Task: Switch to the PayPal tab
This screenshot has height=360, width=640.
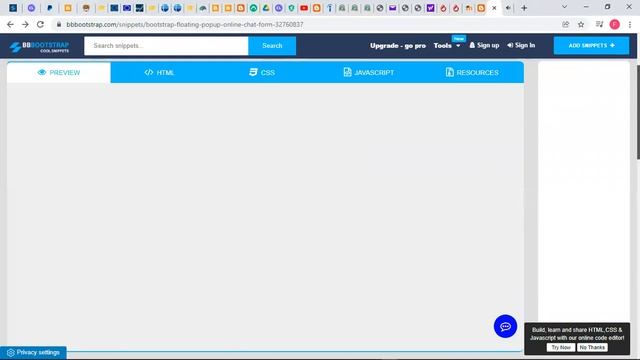Action: 49,8
